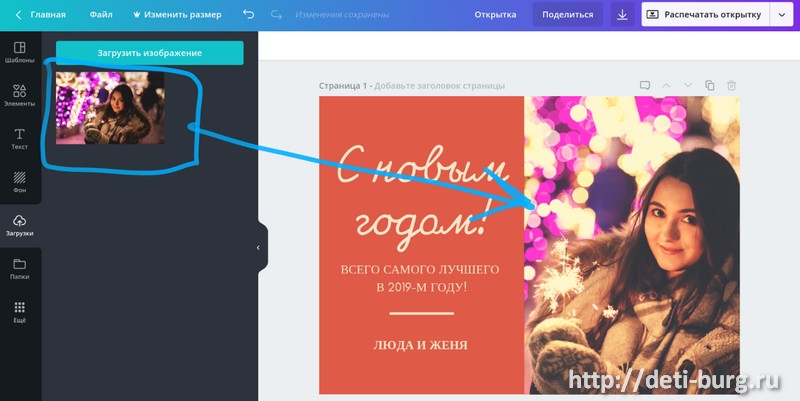Screen dimensions: 800x401
Task: Click the Поделиться share button
Action: (x=567, y=15)
